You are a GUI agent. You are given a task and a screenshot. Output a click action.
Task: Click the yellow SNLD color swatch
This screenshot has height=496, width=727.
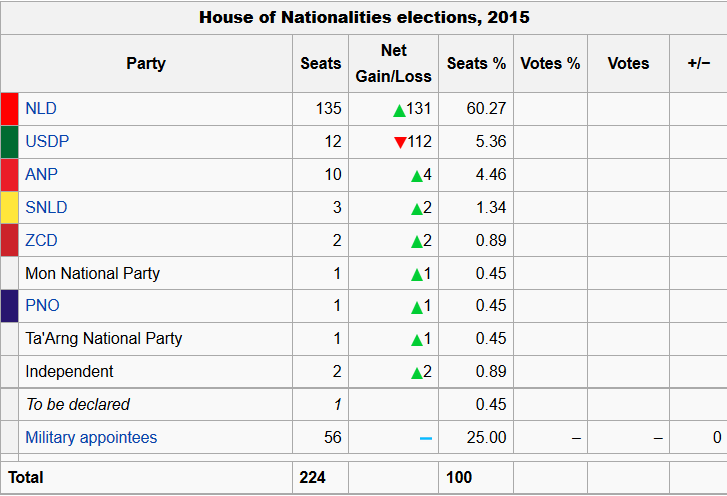tap(10, 208)
